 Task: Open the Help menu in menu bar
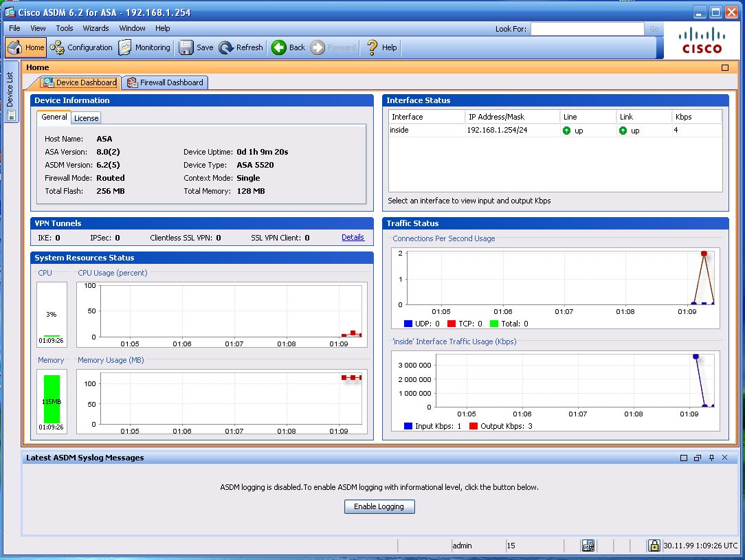[x=162, y=28]
